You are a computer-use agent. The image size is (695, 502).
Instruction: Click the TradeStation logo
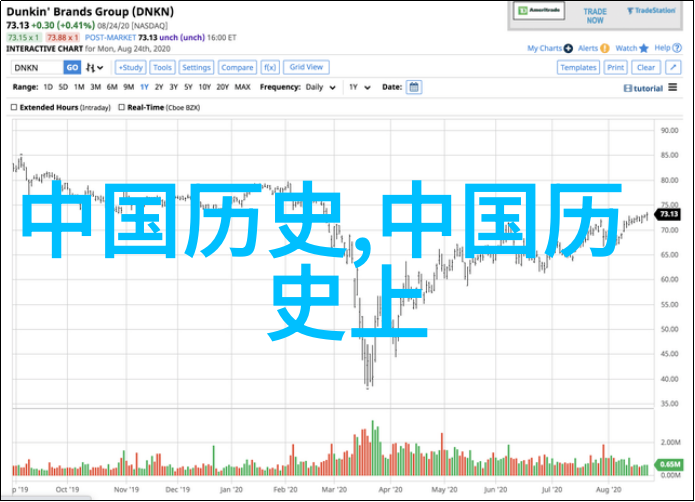pos(651,11)
